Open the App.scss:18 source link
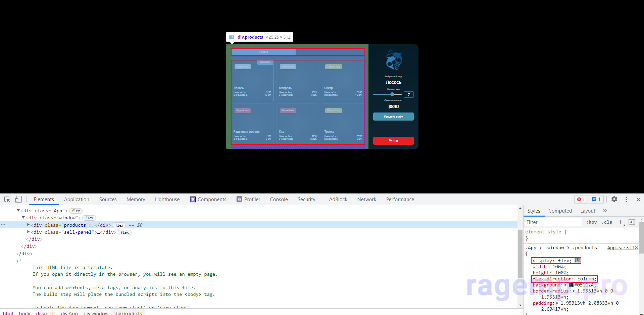This screenshot has height=315, width=644. point(622,248)
